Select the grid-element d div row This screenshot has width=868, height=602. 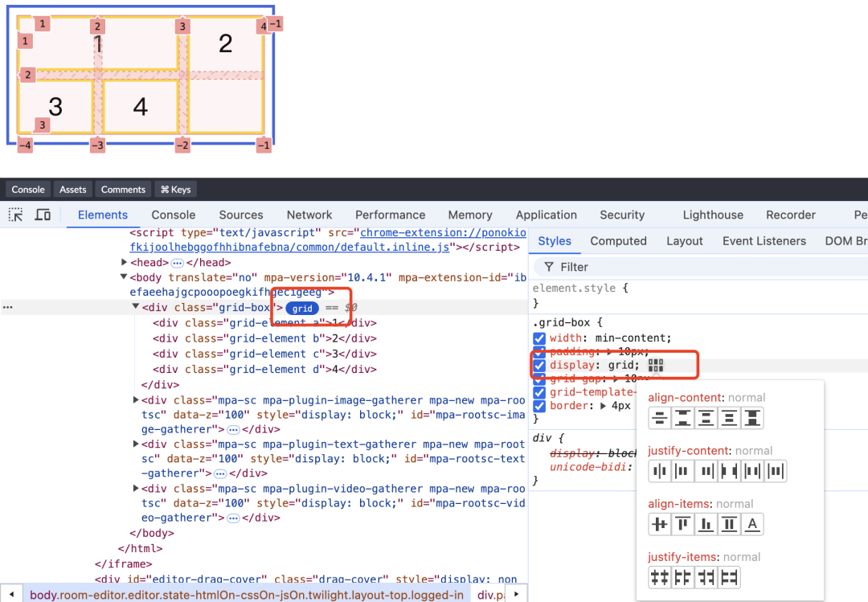(x=264, y=370)
